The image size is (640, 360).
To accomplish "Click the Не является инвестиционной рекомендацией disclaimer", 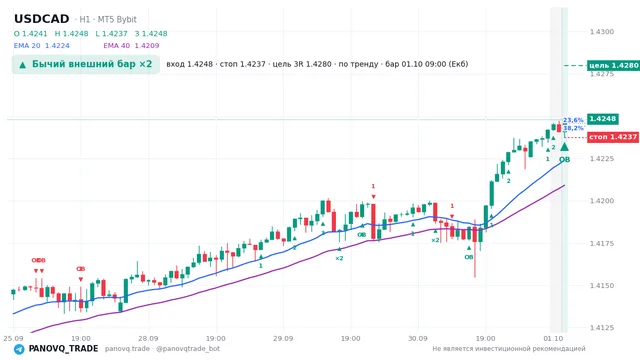I will pyautogui.click(x=509, y=349).
